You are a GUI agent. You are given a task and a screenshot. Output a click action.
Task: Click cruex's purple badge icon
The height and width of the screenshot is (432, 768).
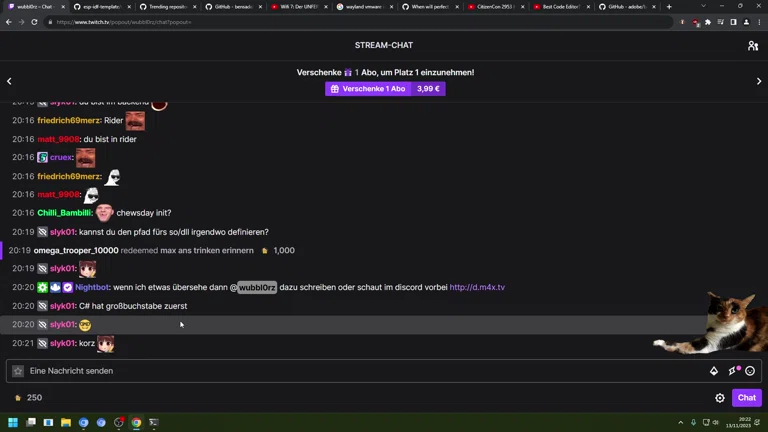click(x=43, y=157)
